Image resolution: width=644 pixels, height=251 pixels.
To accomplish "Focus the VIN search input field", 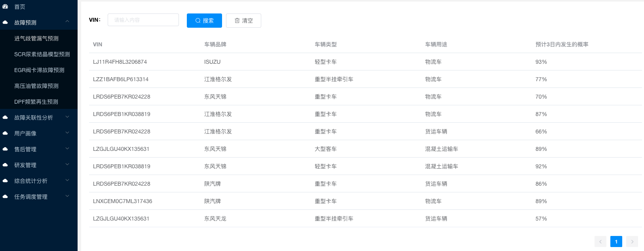I will click(143, 20).
